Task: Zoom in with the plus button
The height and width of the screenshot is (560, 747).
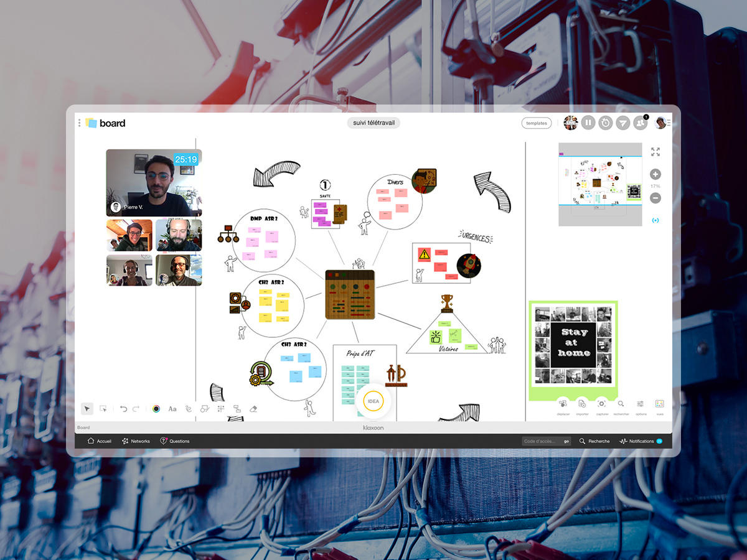Action: point(655,174)
